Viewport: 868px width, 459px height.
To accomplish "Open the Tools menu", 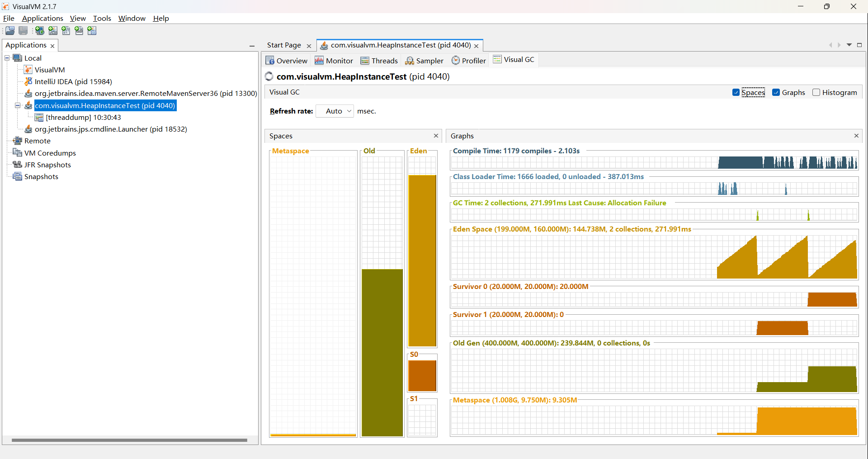I will 102,18.
